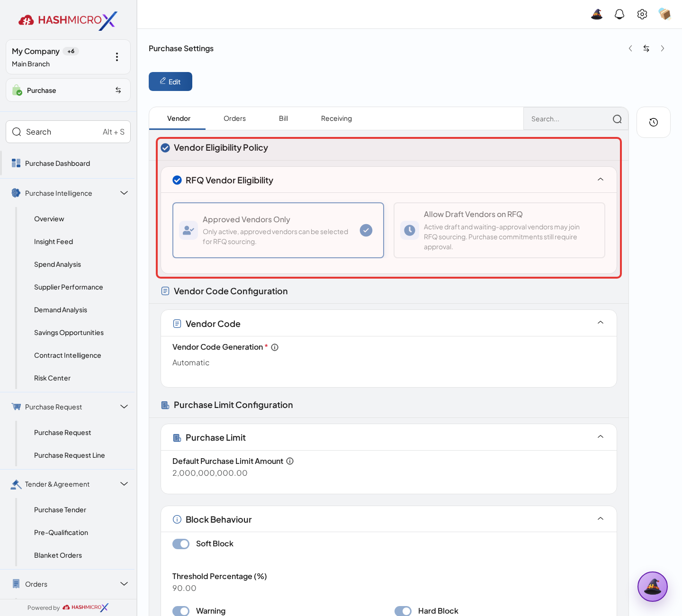Click the Edit button
The height and width of the screenshot is (616, 682).
point(170,82)
